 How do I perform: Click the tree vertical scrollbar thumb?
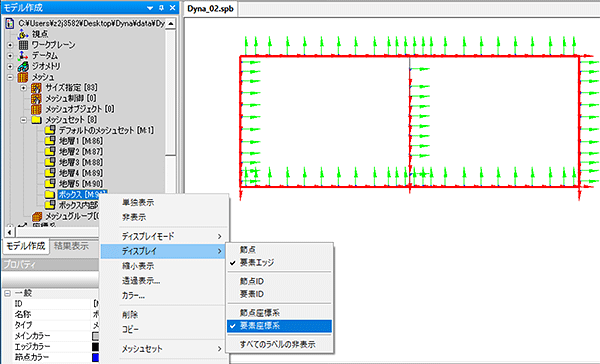pos(171,92)
